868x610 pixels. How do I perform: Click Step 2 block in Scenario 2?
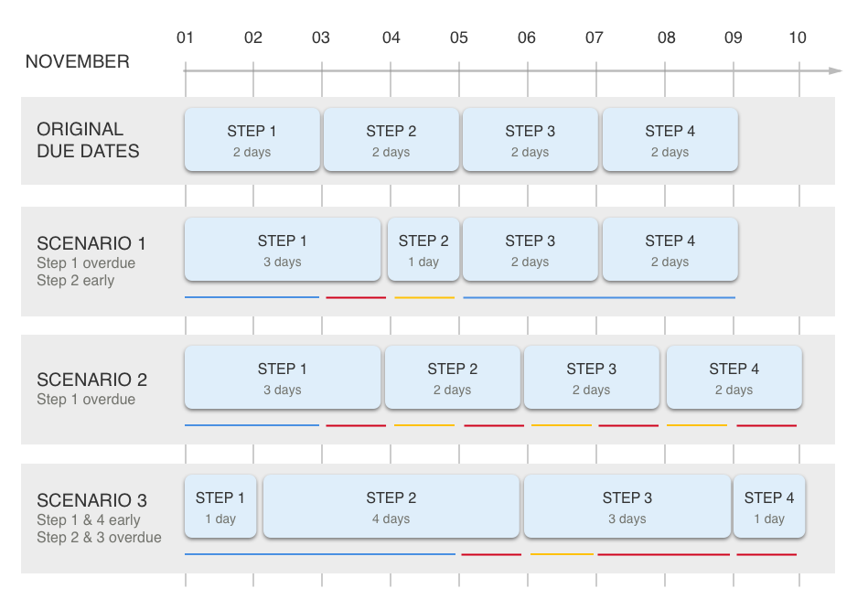[x=452, y=378]
